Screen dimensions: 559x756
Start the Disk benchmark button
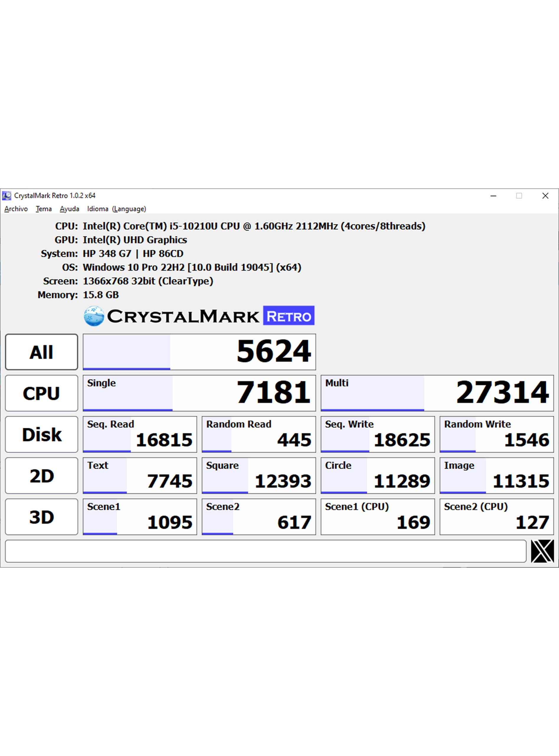(42, 434)
